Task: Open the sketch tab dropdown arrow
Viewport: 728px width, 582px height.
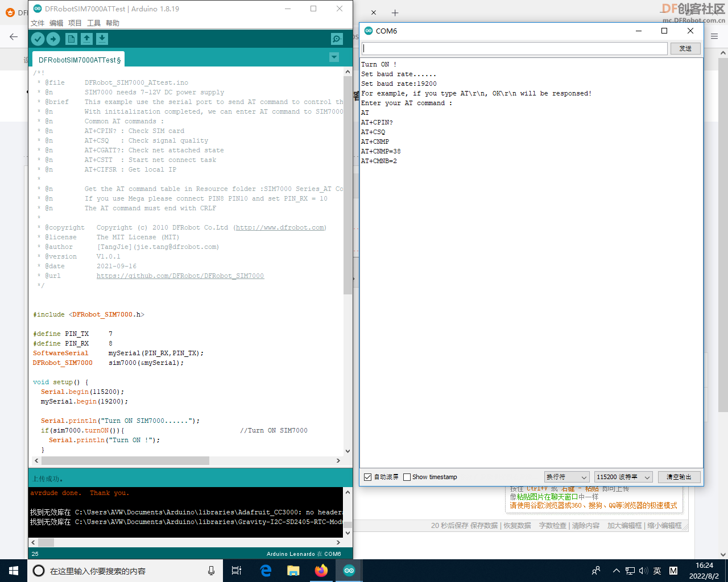Action: 334,57
